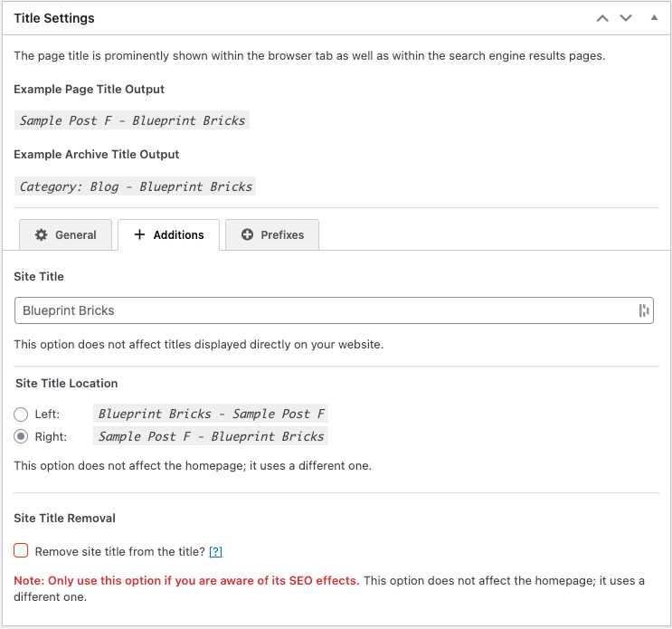Click the Site Title input field

tap(334, 310)
